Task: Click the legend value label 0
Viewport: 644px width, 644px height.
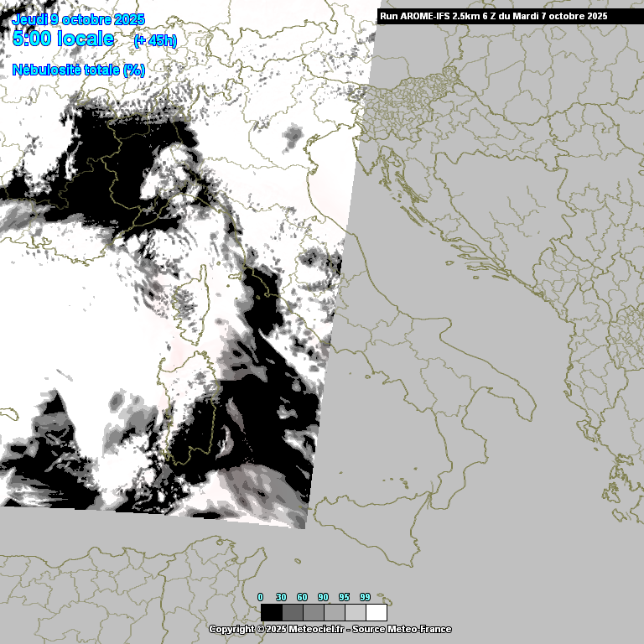Action: (x=260, y=597)
